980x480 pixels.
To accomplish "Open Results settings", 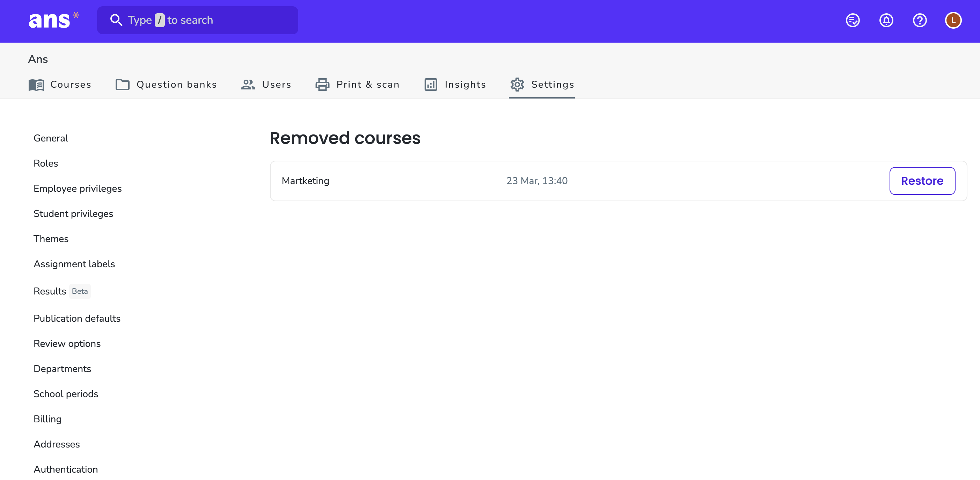I will (50, 291).
